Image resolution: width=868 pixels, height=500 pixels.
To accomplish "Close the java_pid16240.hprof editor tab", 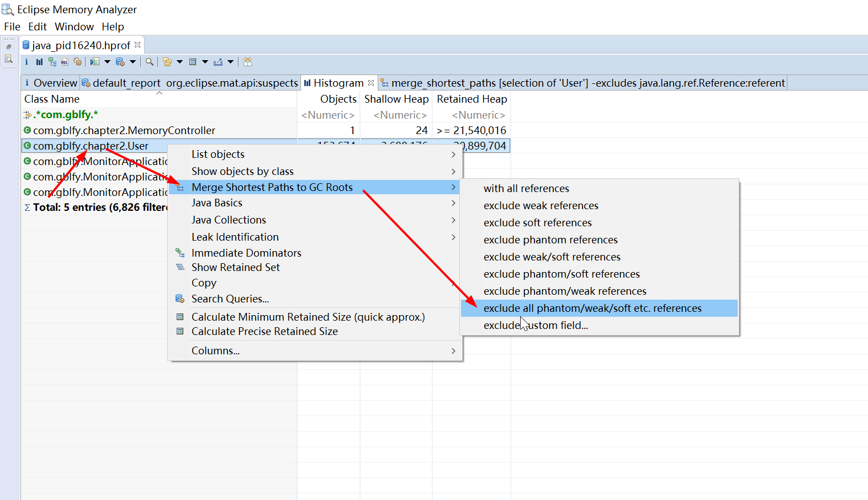I will pyautogui.click(x=137, y=45).
